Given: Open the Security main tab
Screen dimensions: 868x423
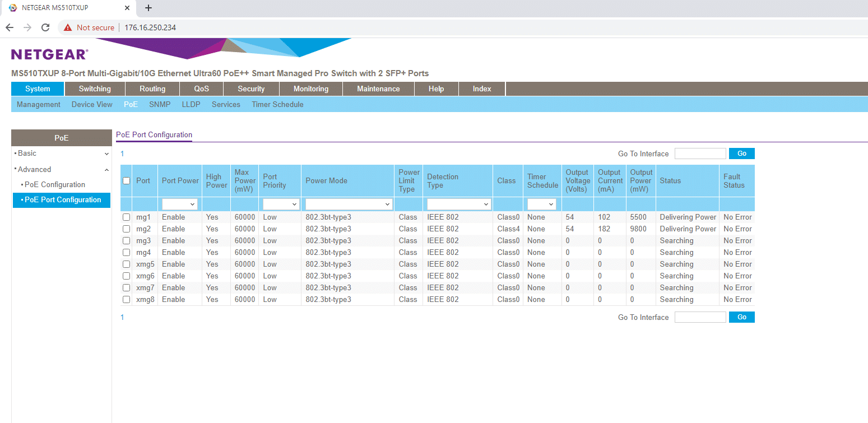Looking at the screenshot, I should pyautogui.click(x=251, y=89).
